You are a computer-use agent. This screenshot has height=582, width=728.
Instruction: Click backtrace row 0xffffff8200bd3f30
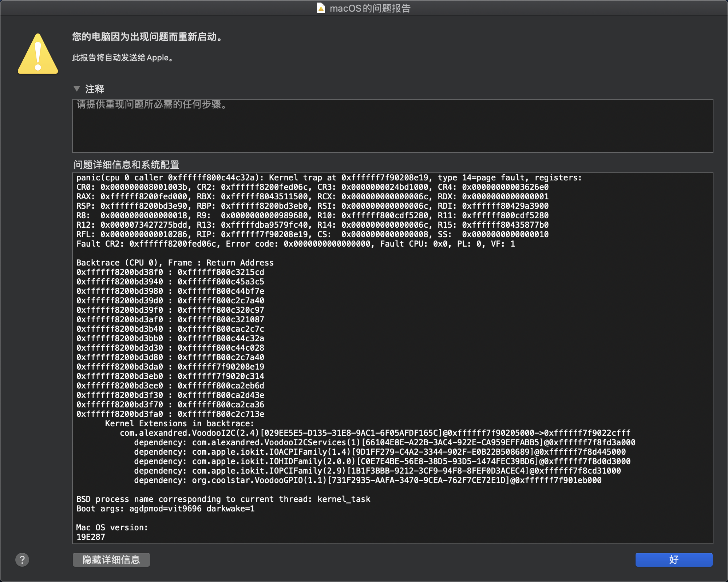click(170, 395)
